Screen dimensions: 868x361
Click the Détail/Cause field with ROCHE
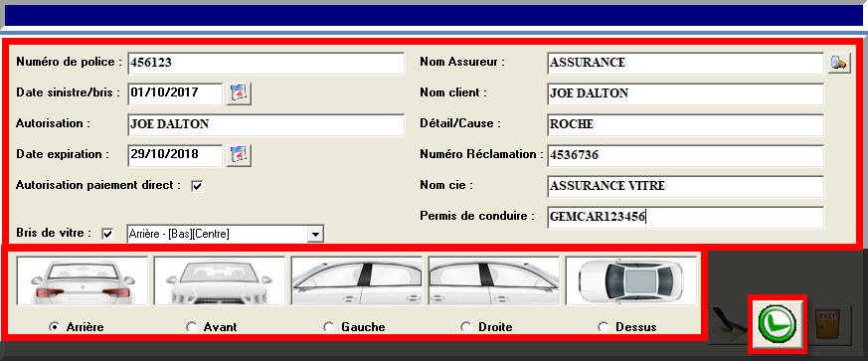pyautogui.click(x=685, y=125)
